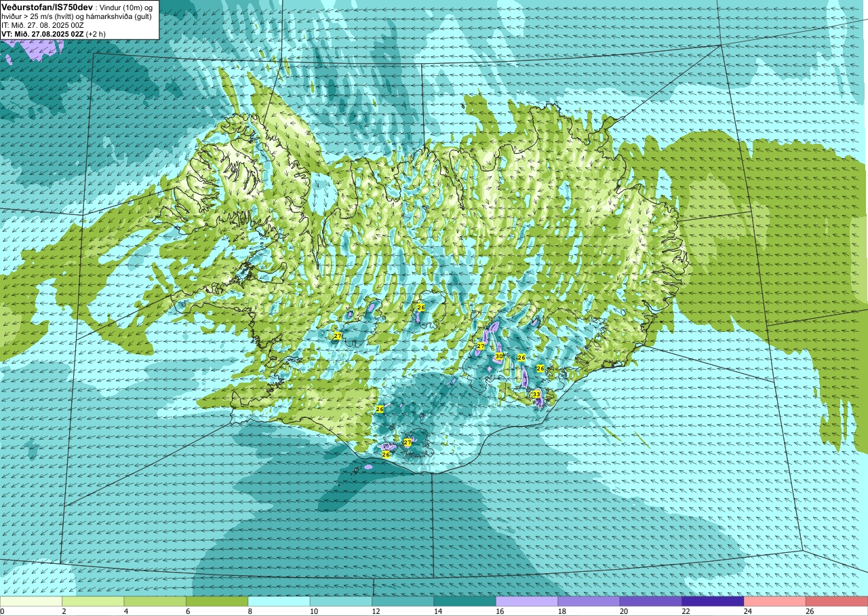
Task: Click the 24–26 light pink legend swatch
Action: pos(775,601)
